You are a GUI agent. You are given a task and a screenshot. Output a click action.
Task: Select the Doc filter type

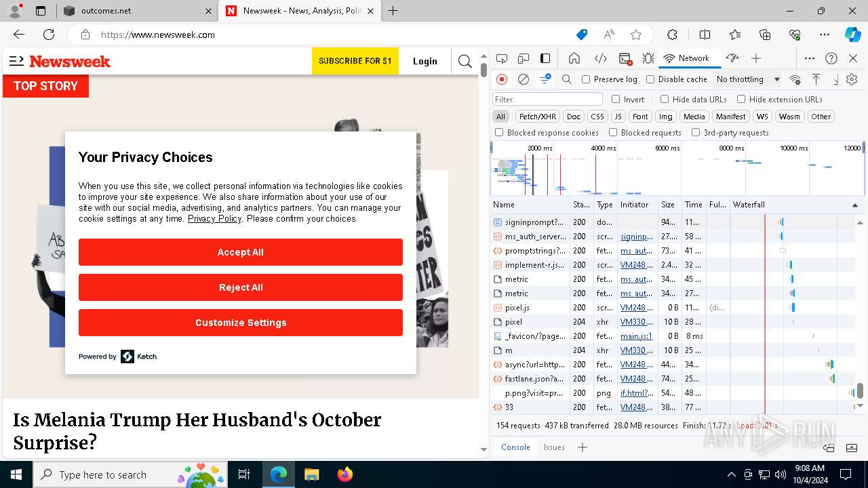coord(574,117)
